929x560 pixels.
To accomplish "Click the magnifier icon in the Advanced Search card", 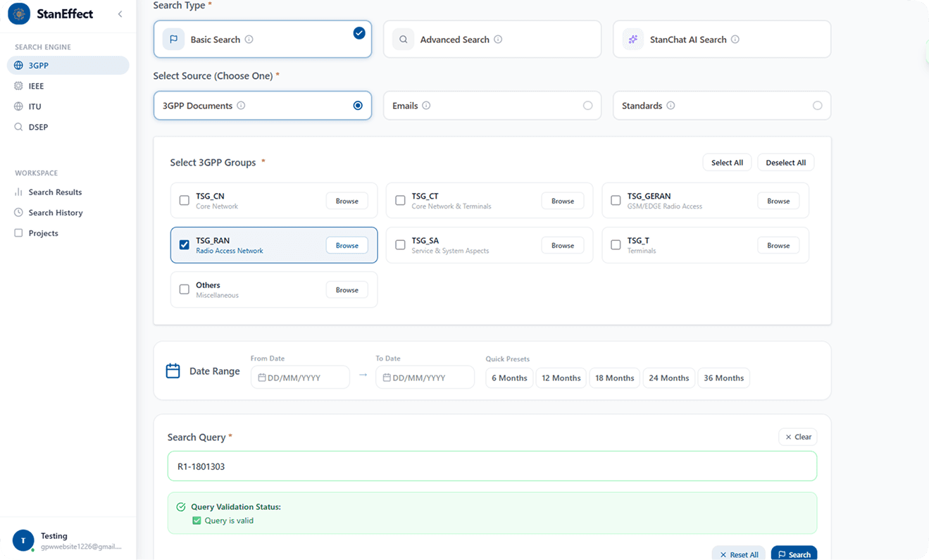I will (403, 39).
